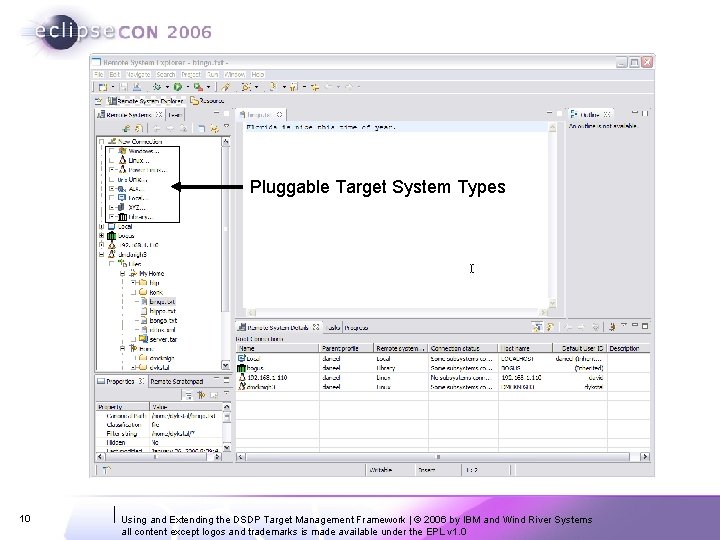The width and height of the screenshot is (720, 540).
Task: Select the Hidden property row
Action: (159, 443)
